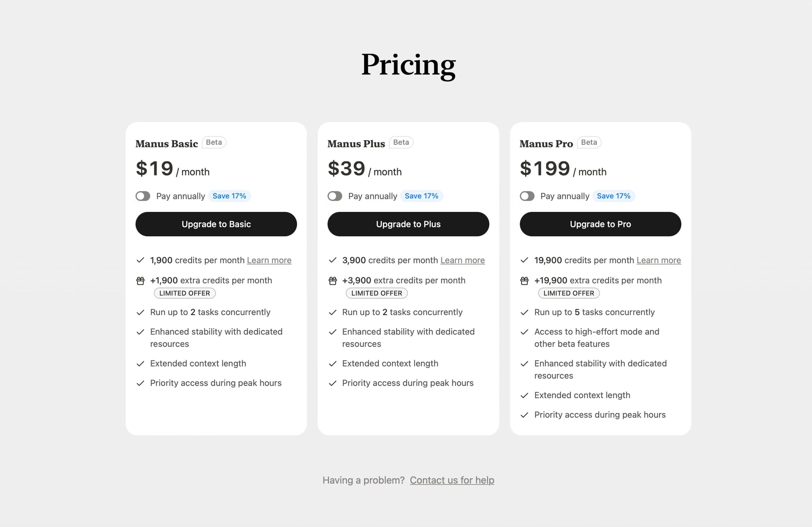This screenshot has width=812, height=527.
Task: Click the Beta badge on Manus Pro
Action: [589, 143]
